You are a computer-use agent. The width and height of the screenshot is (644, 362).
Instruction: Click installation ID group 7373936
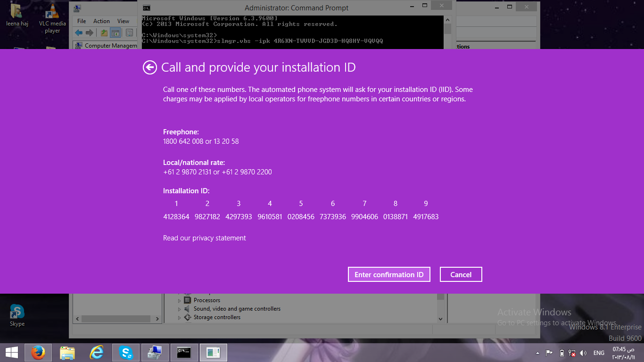(x=333, y=217)
